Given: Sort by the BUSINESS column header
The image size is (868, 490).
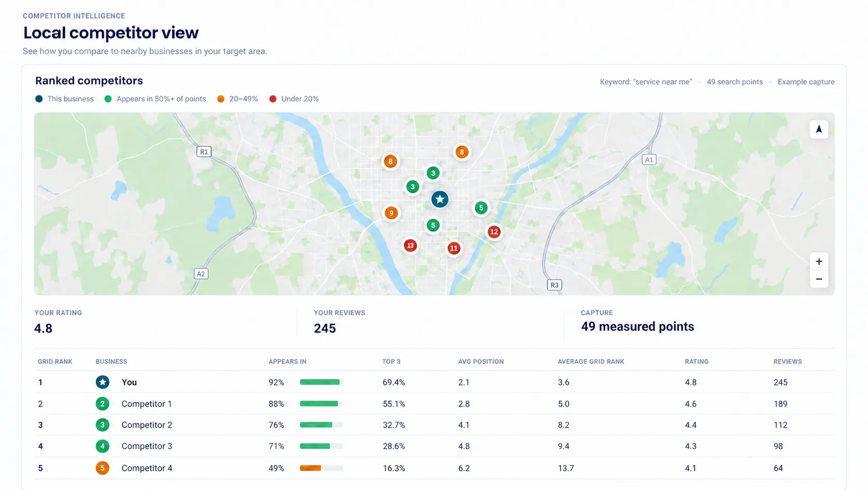Looking at the screenshot, I should (111, 362).
